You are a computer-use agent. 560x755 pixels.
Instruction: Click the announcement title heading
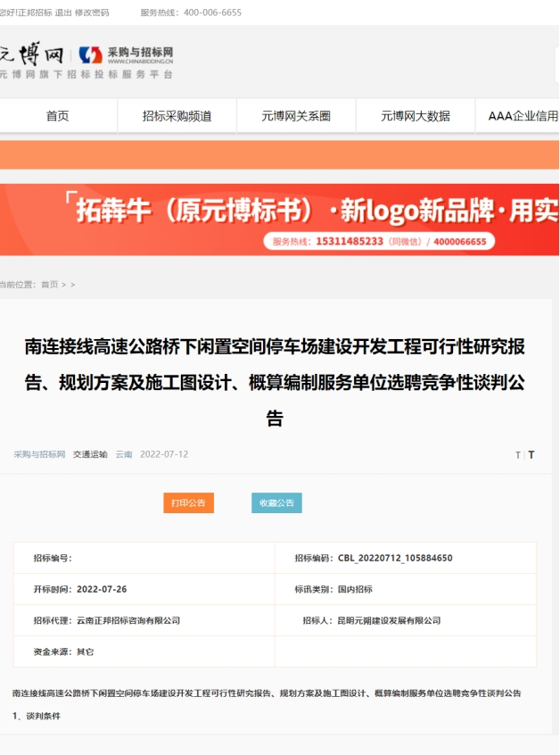pyautogui.click(x=275, y=382)
